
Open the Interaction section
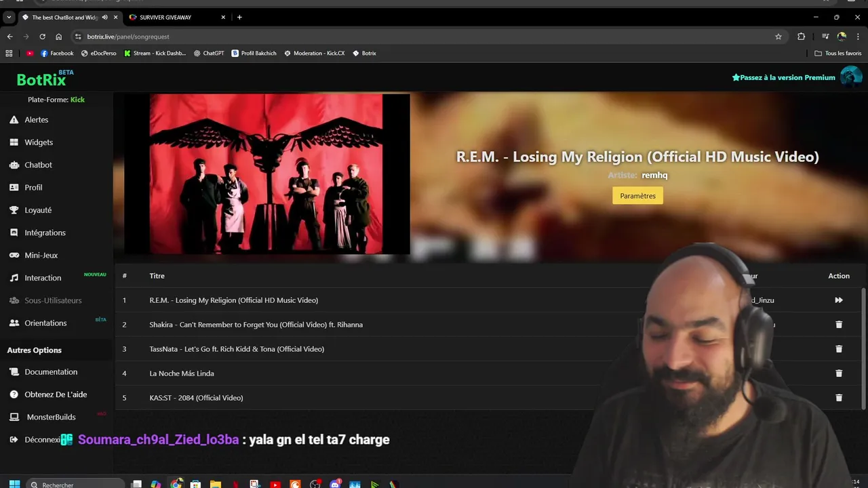[43, 278]
